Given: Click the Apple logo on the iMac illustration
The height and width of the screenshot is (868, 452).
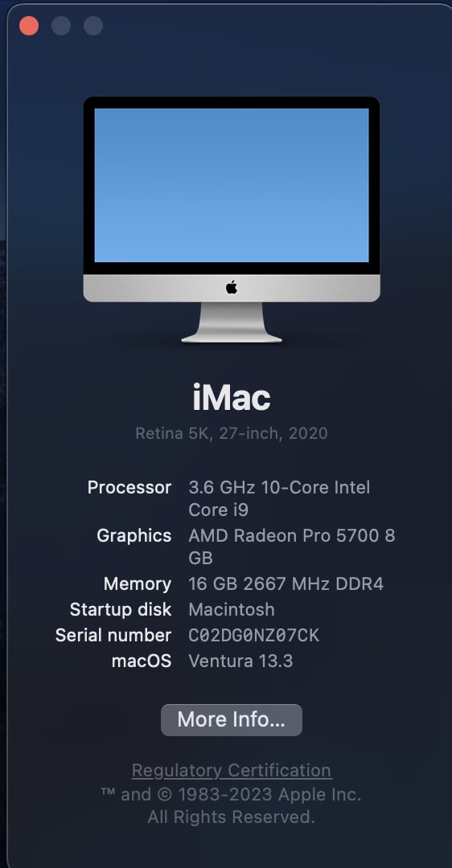Looking at the screenshot, I should 232,287.
